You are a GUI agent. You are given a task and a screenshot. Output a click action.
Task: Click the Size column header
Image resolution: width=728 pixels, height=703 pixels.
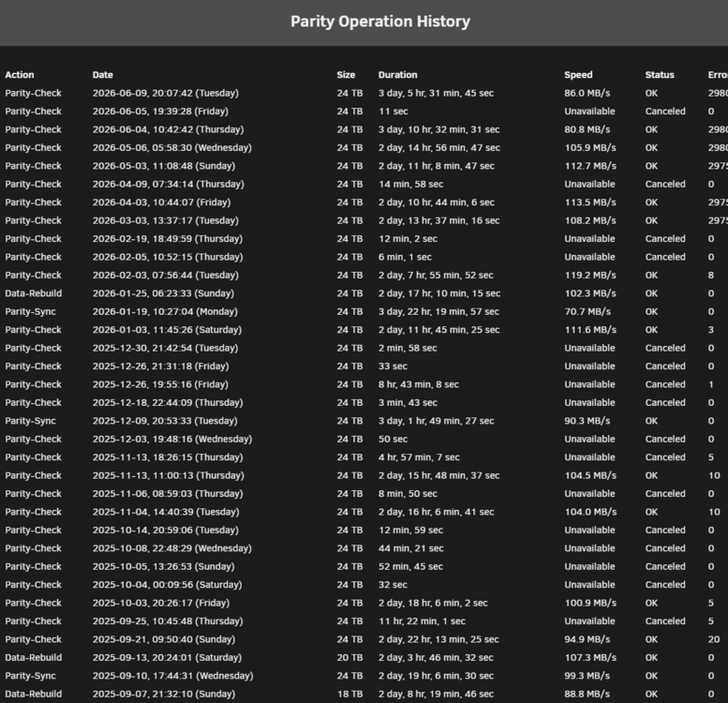[x=346, y=75]
